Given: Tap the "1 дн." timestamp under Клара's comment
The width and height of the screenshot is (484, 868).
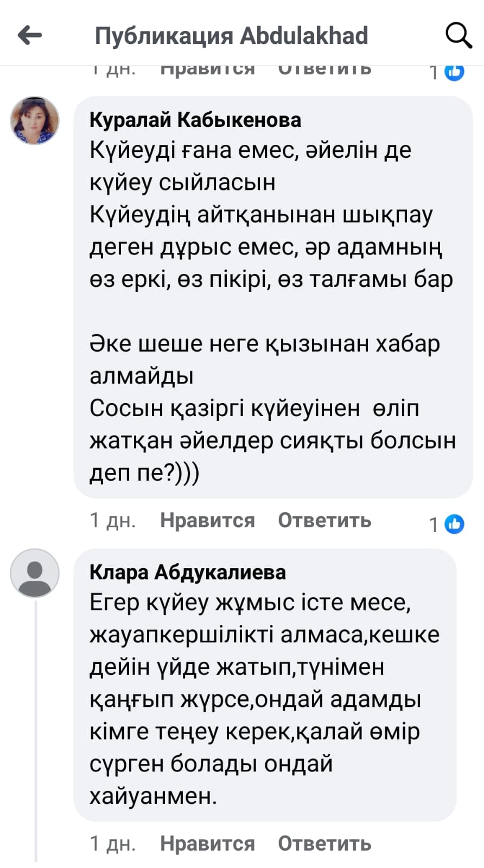Looking at the screenshot, I should [112, 844].
